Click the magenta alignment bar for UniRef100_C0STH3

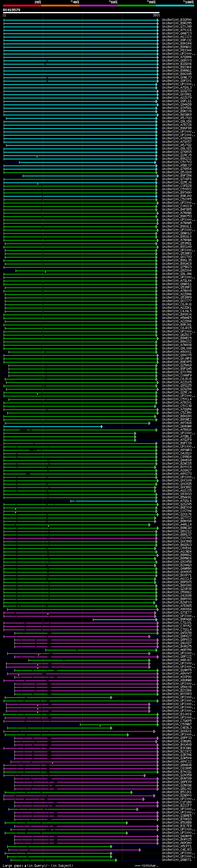(80, 539)
